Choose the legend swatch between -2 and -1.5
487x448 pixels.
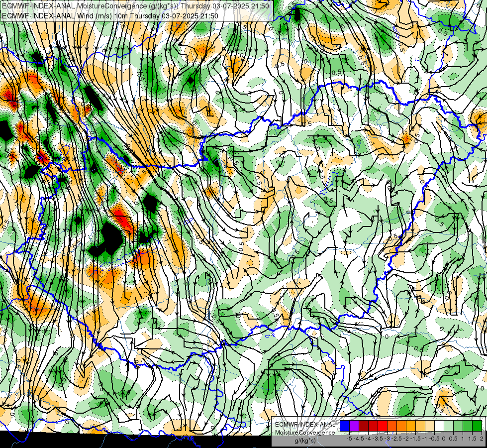(411, 426)
